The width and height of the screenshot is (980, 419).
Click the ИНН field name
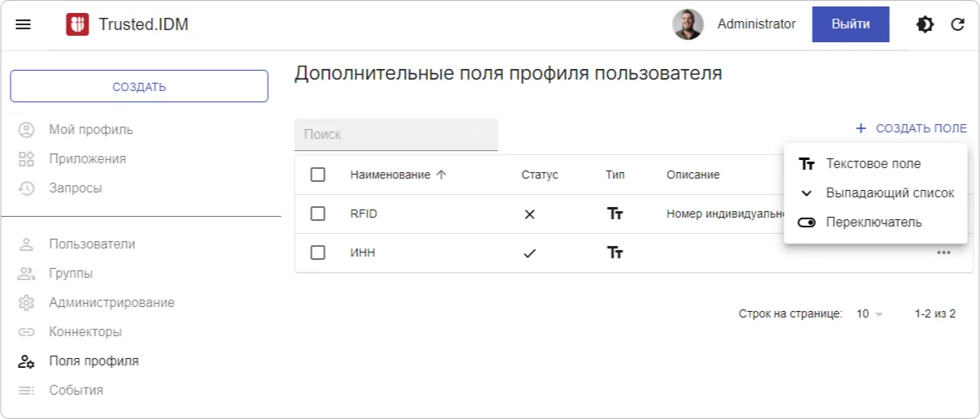pos(362,253)
